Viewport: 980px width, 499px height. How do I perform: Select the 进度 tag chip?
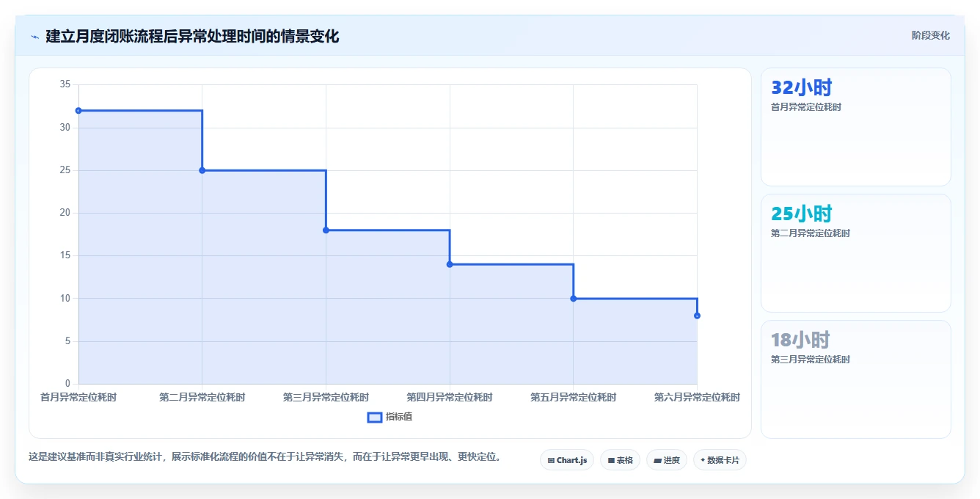coord(666,460)
